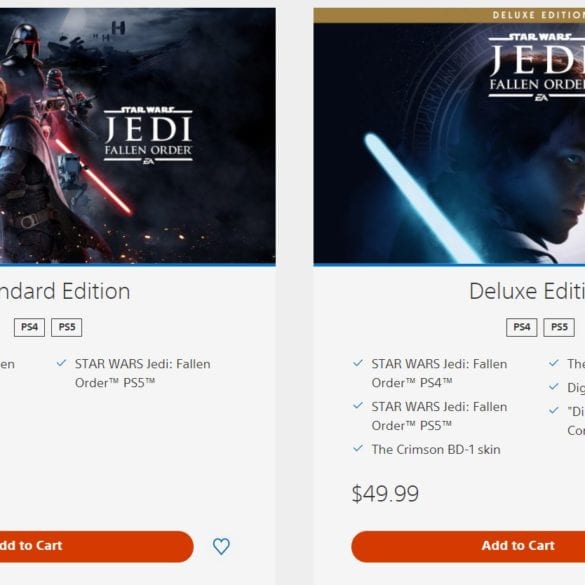This screenshot has height=585, width=585.
Task: Click checkmark beside Standard Edition PS5 game item
Action: point(61,363)
